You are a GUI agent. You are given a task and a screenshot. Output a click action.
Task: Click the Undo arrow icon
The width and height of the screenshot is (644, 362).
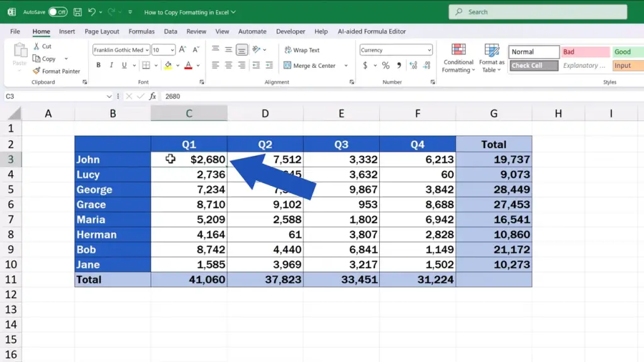tap(92, 12)
